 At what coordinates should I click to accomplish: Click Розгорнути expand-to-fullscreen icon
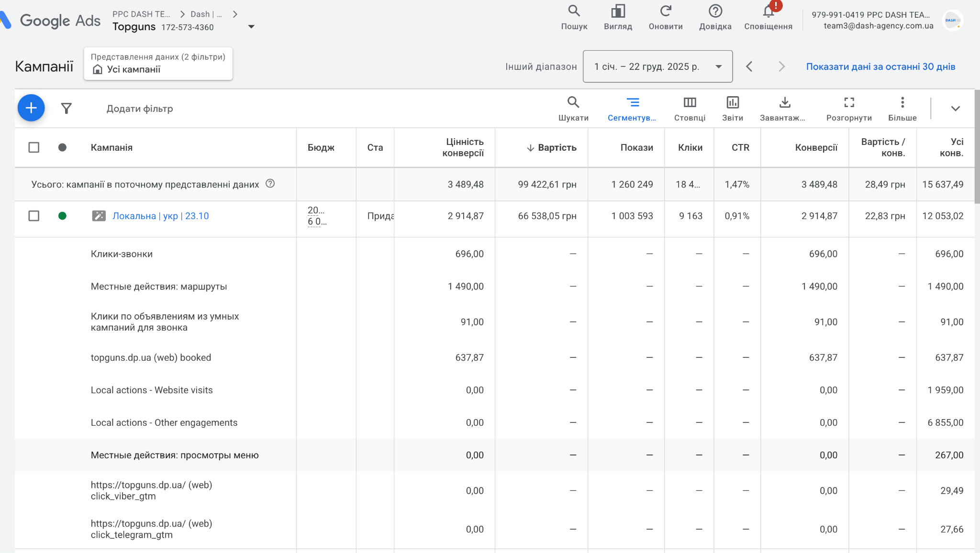coord(849,108)
